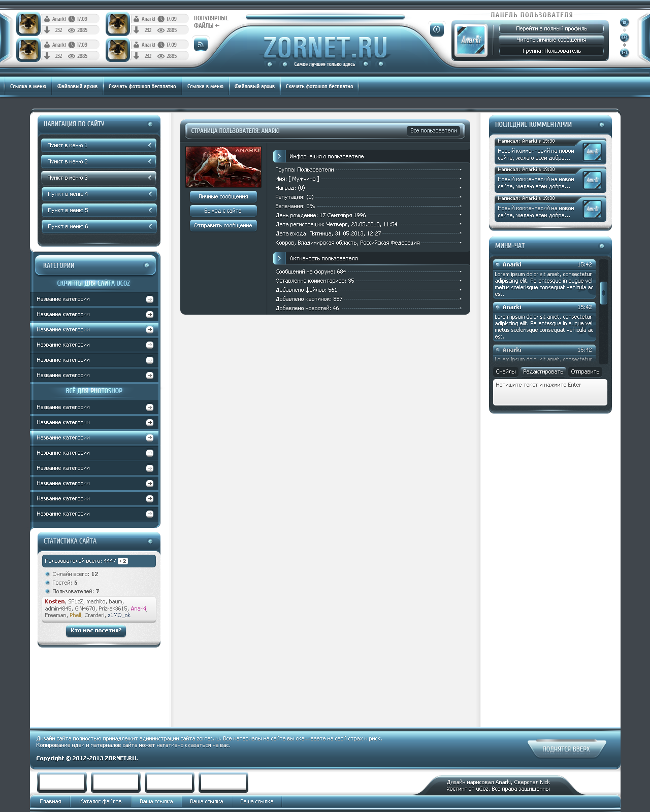Click the ZORNET.RU site logo

click(x=325, y=48)
